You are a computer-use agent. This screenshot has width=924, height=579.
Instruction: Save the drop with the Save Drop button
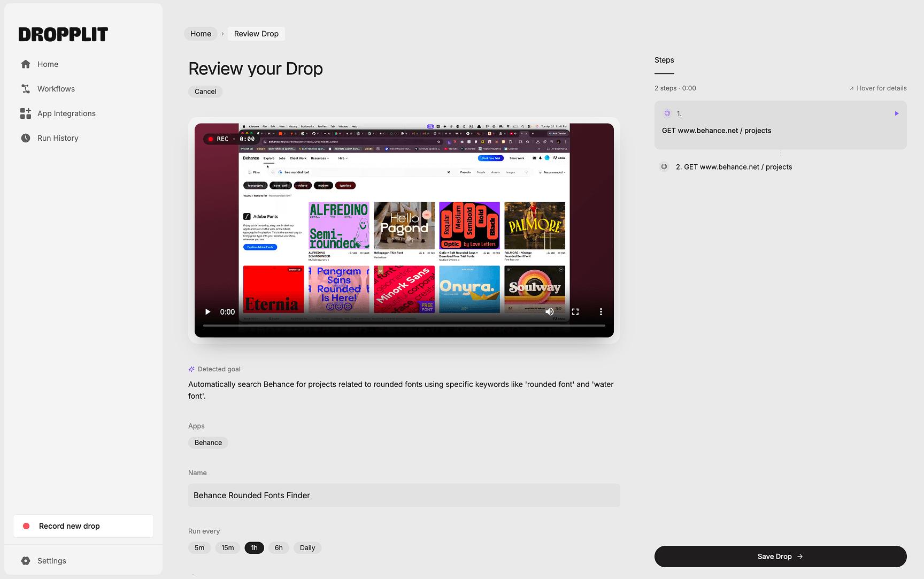[780, 556]
